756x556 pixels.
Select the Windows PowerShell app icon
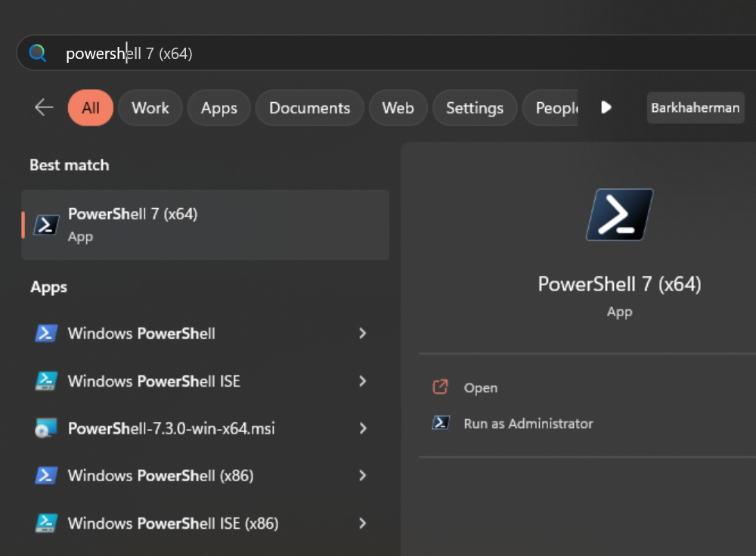pyautogui.click(x=46, y=333)
